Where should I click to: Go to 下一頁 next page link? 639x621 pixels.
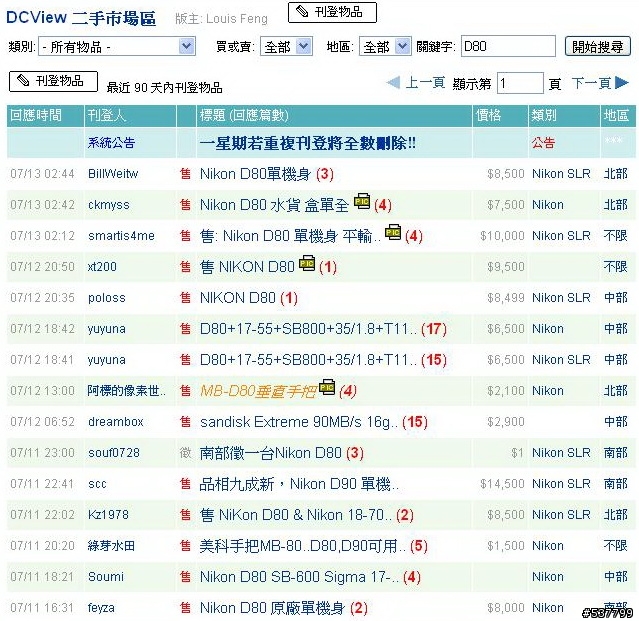[591, 83]
